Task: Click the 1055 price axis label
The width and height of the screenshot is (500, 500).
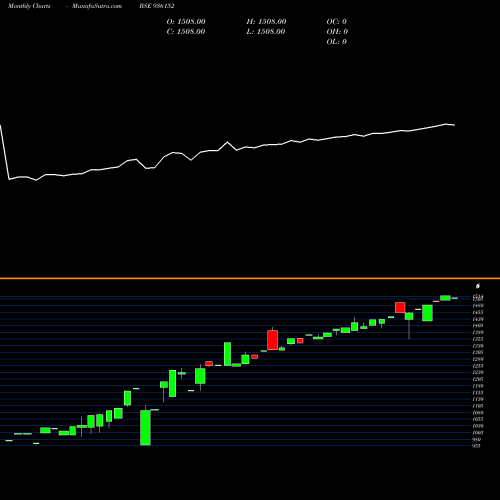Action: tap(478, 419)
